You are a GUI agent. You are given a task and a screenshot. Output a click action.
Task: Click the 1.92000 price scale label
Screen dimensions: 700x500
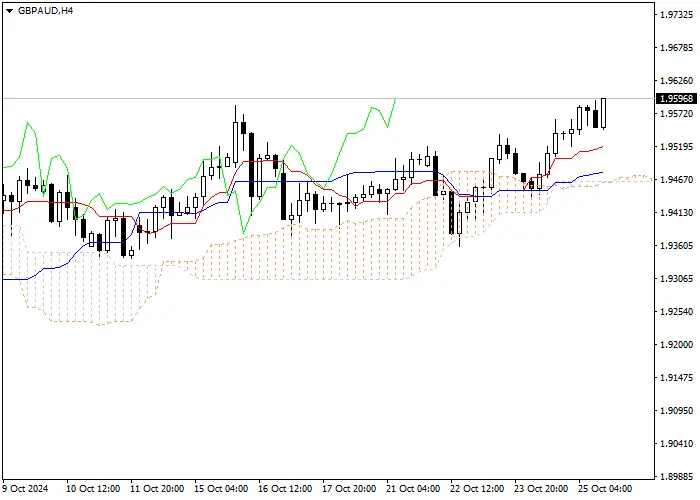pos(677,345)
